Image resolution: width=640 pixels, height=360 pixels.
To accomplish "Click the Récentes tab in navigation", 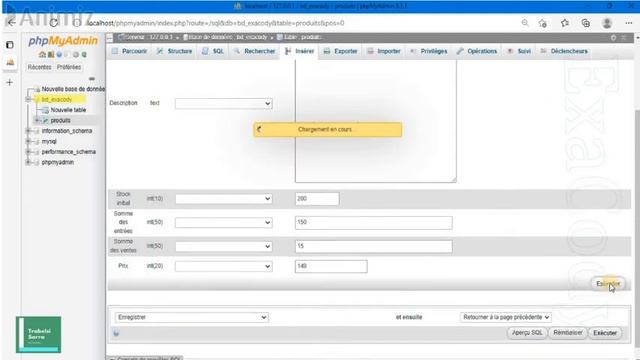I will [40, 67].
